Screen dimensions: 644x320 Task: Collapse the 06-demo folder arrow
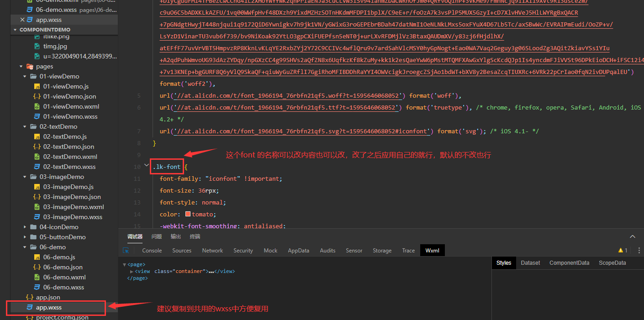(25, 247)
